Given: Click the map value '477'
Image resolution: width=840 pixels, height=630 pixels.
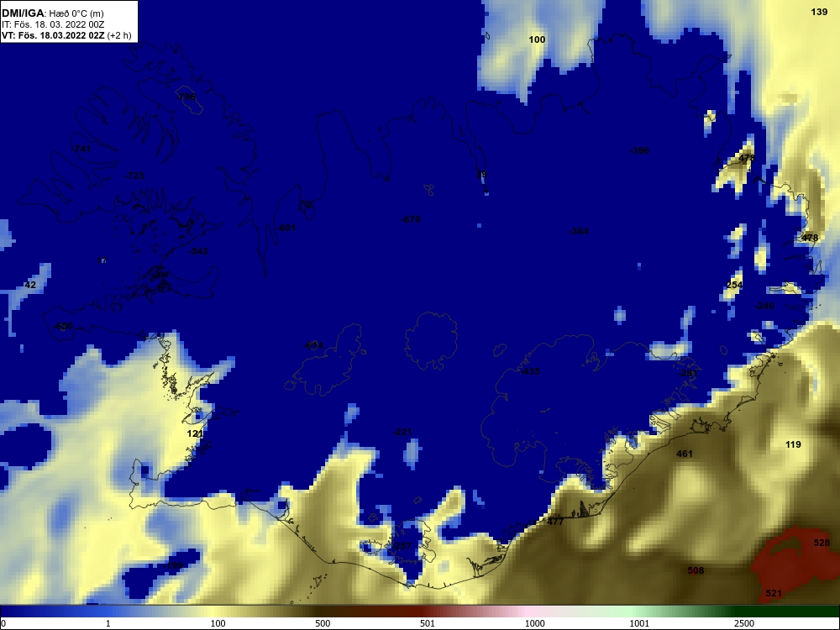Looking at the screenshot, I should tap(555, 522).
